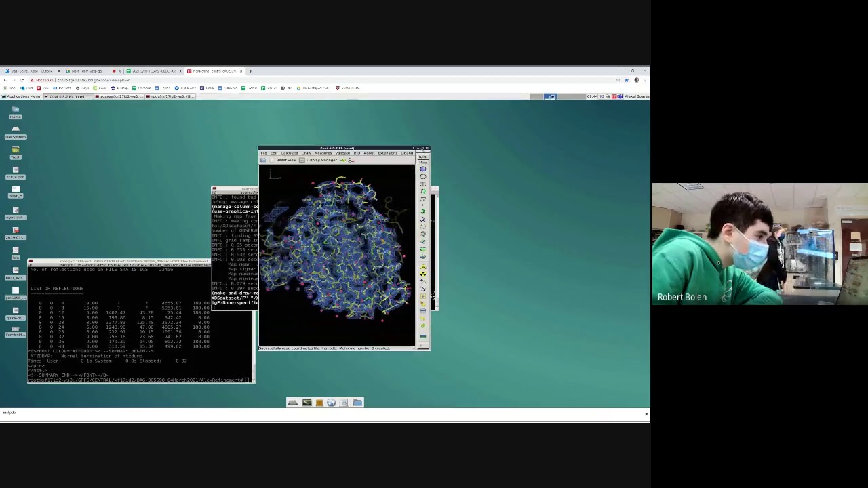Open the HID menu in Coot
Image resolution: width=868 pixels, height=488 pixels.
[357, 153]
